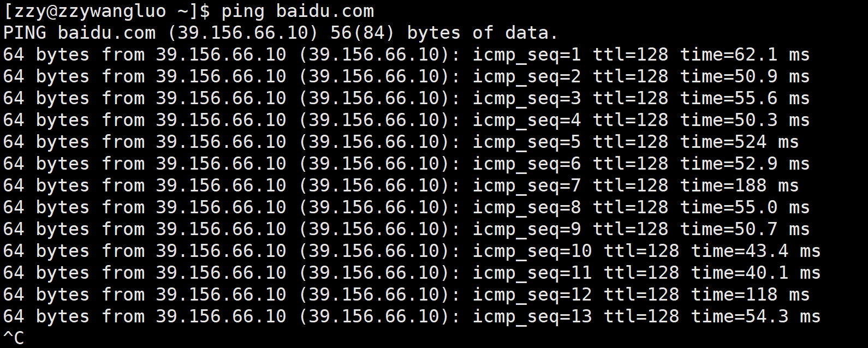Click the icmp_seq=4 text

[x=527, y=121]
